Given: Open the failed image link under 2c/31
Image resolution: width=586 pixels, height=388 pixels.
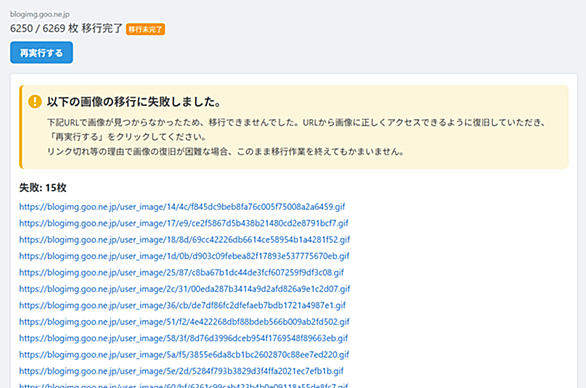Looking at the screenshot, I should pos(185,289).
